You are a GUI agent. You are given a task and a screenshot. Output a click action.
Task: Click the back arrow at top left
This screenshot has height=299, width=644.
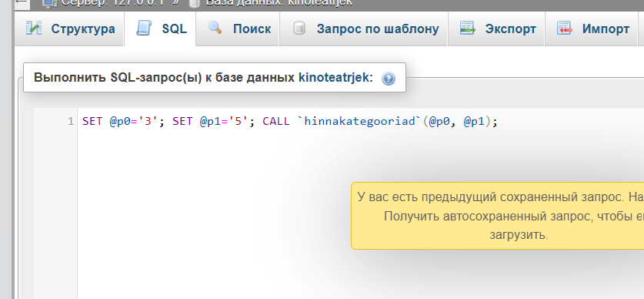(21, 2)
